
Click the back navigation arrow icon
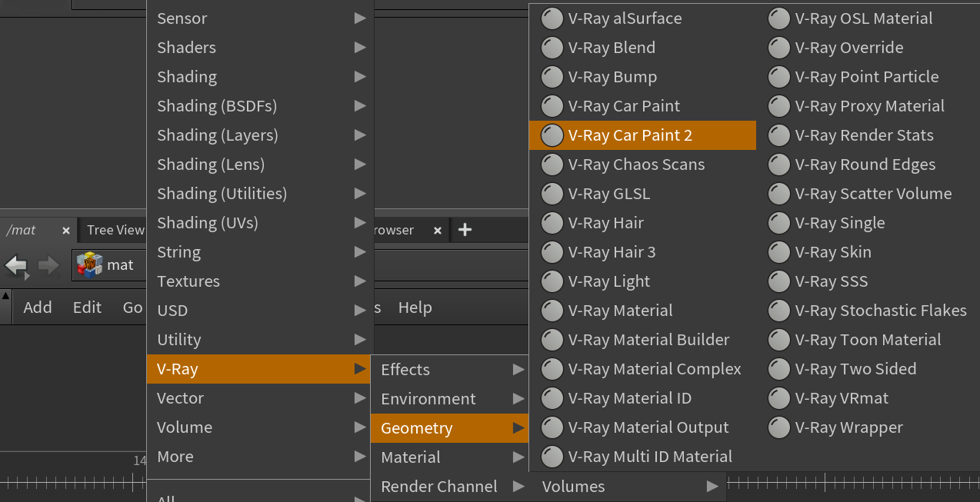tap(16, 266)
